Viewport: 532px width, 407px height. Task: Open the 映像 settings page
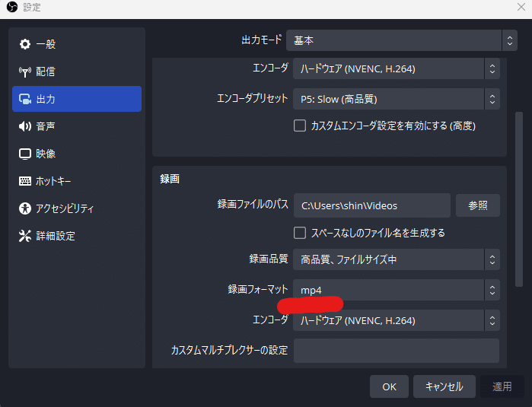click(x=77, y=154)
